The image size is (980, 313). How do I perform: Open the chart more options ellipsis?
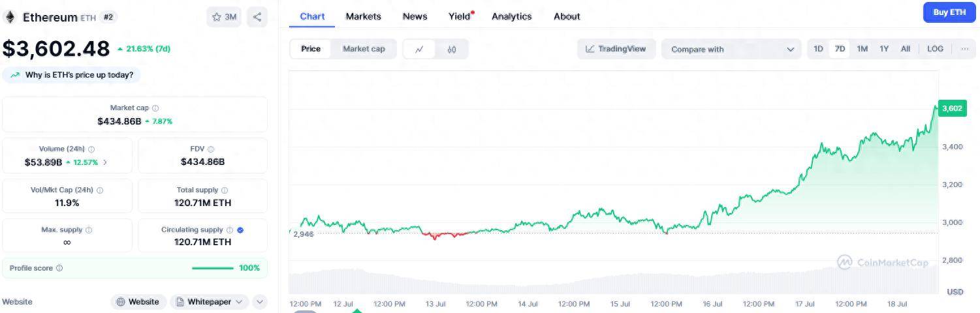coord(964,49)
